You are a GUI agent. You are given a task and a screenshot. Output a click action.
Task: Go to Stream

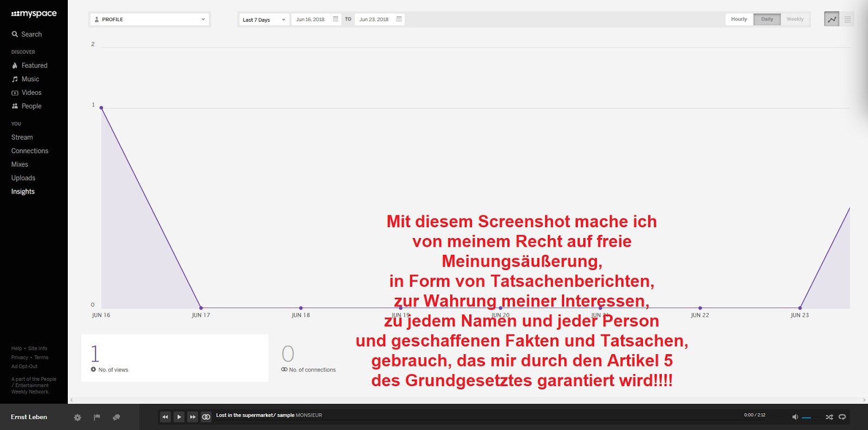click(22, 137)
